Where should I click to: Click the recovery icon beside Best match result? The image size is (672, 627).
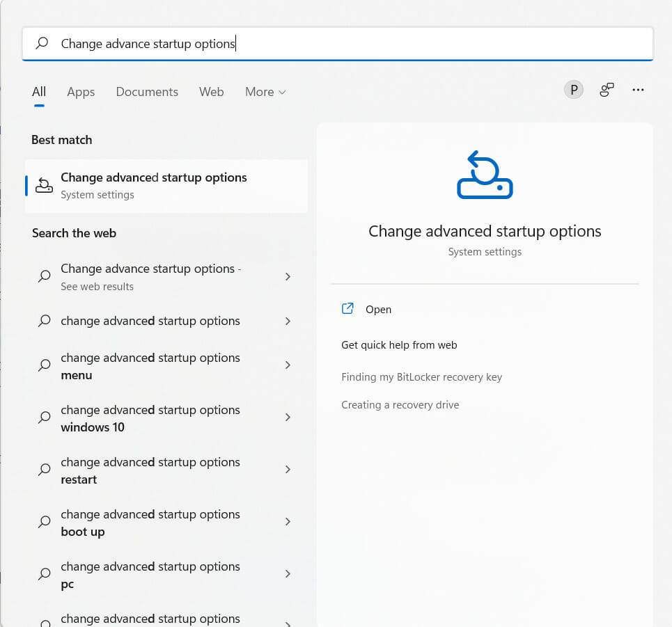[44, 185]
